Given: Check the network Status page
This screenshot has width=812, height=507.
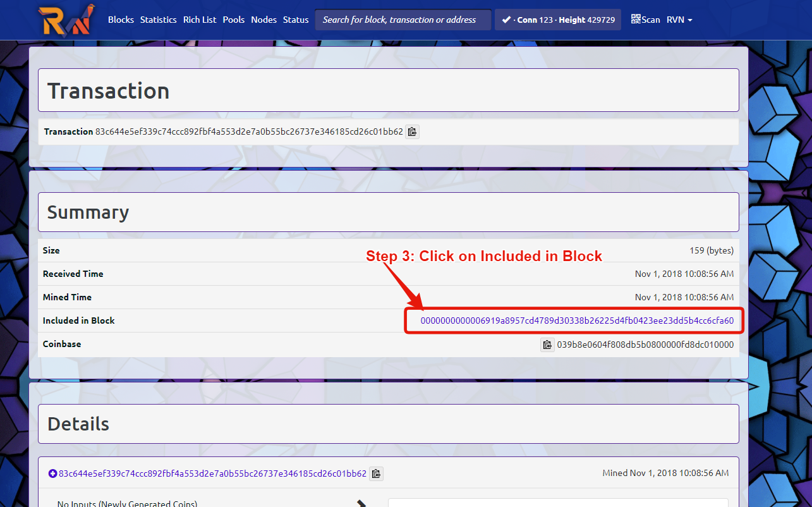Looking at the screenshot, I should 295,20.
